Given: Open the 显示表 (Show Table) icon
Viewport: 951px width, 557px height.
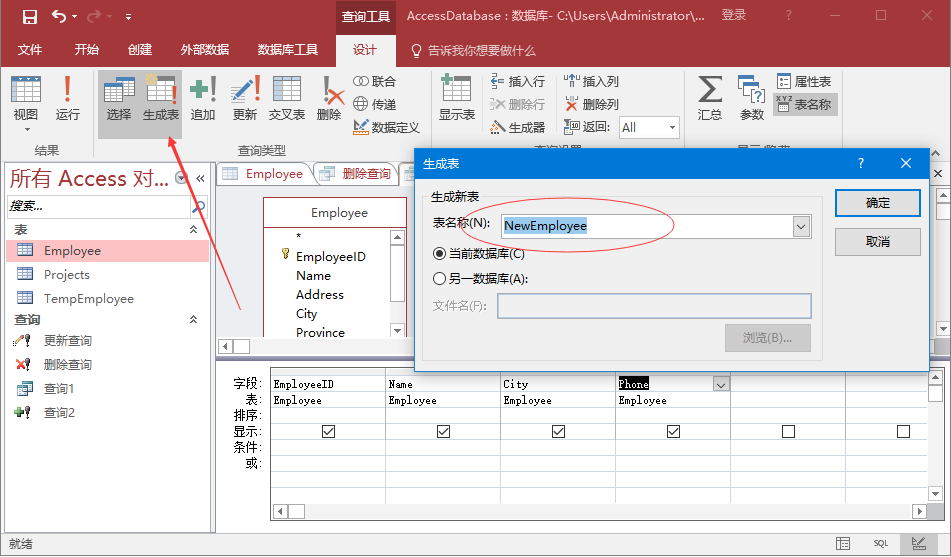Looking at the screenshot, I should pos(456,98).
